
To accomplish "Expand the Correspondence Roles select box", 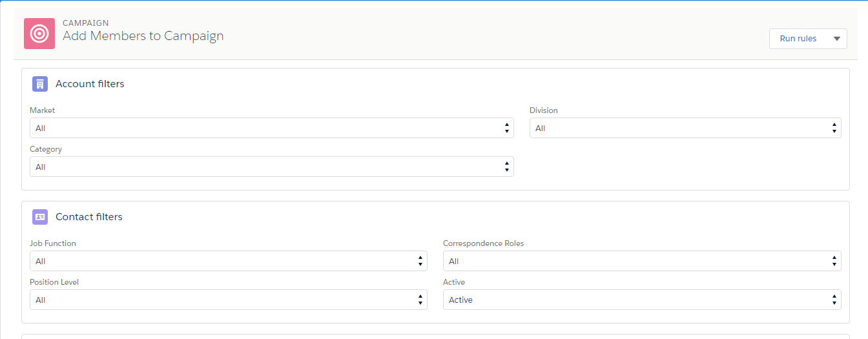I will [x=641, y=261].
